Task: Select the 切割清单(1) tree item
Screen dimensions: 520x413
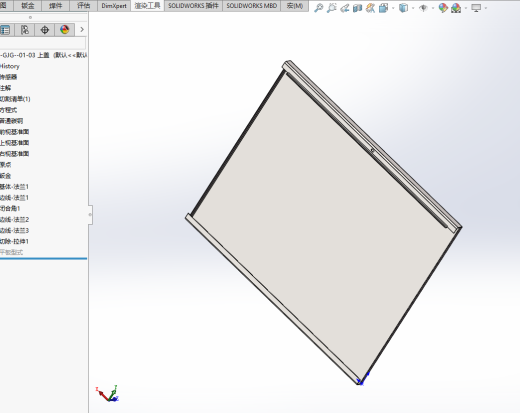Action: 15,99
